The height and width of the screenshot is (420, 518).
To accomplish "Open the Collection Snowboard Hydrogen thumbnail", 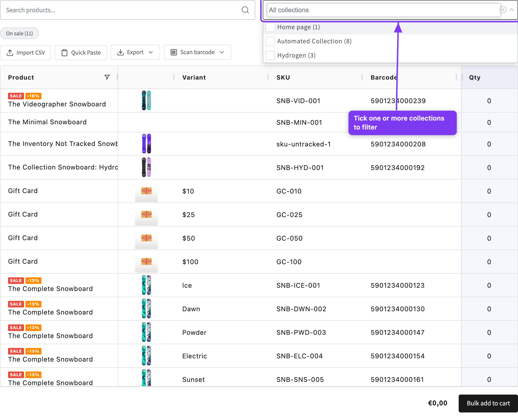I will [146, 167].
